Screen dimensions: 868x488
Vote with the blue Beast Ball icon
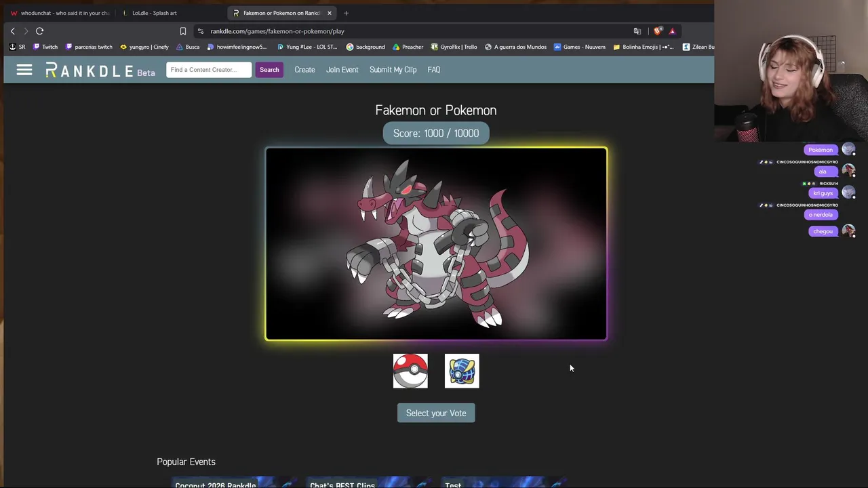coord(462,371)
